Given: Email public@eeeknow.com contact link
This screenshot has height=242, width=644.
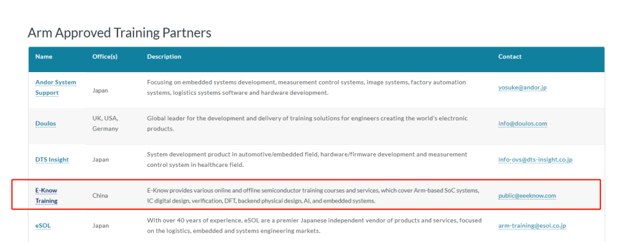Looking at the screenshot, I should [527, 196].
